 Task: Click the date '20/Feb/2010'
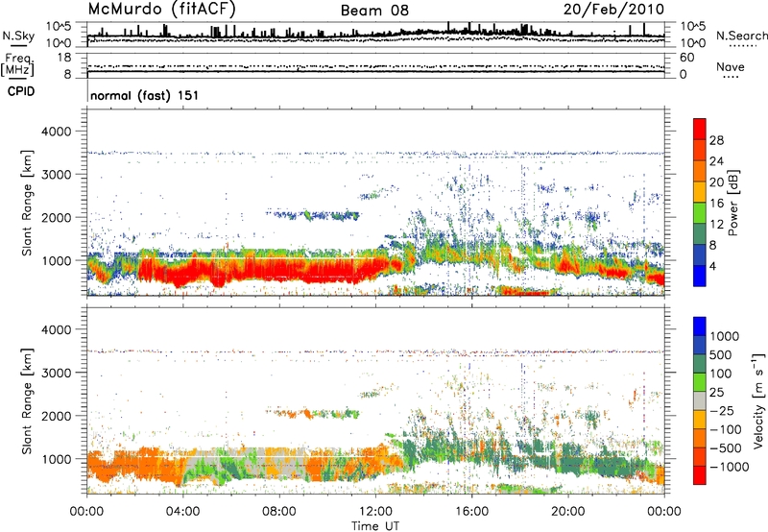(613, 10)
